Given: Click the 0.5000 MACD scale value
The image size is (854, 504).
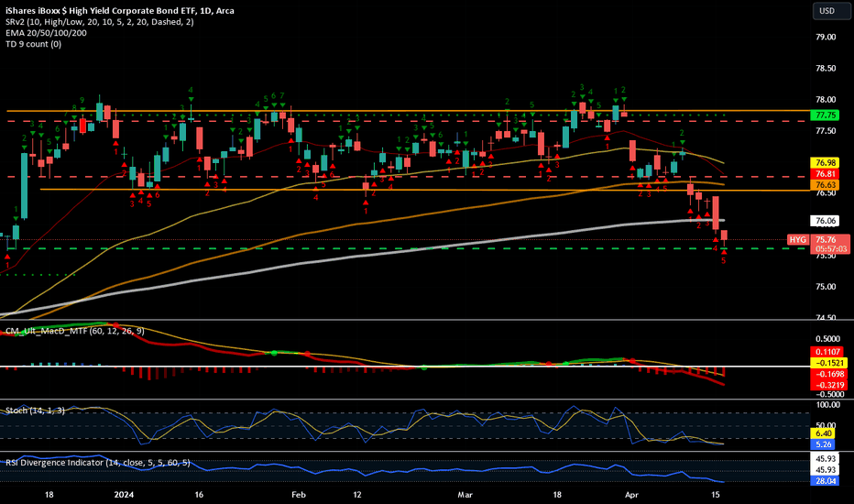Looking at the screenshot, I should pos(827,339).
